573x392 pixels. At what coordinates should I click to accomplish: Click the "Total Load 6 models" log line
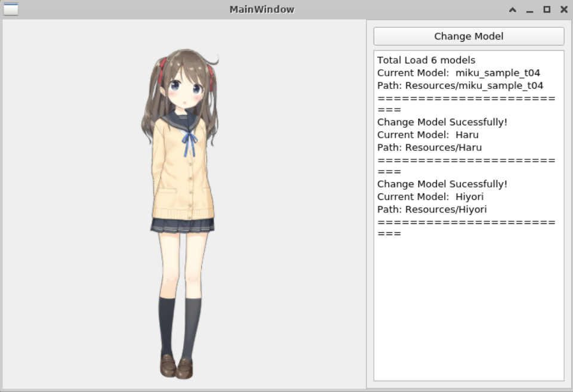pos(426,60)
